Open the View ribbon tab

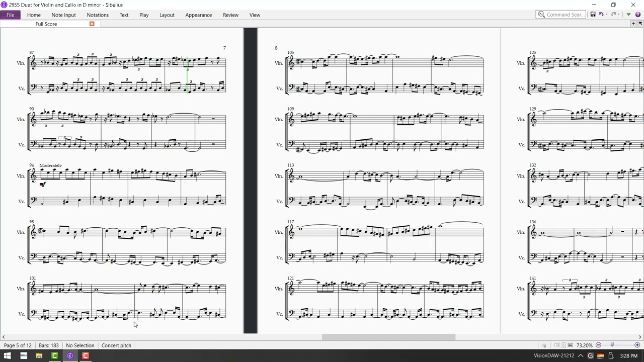255,15
